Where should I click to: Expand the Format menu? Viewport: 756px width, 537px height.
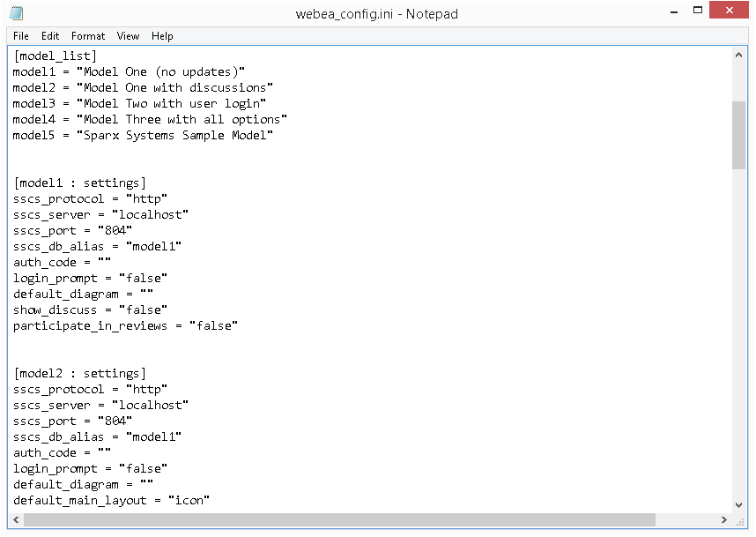88,36
